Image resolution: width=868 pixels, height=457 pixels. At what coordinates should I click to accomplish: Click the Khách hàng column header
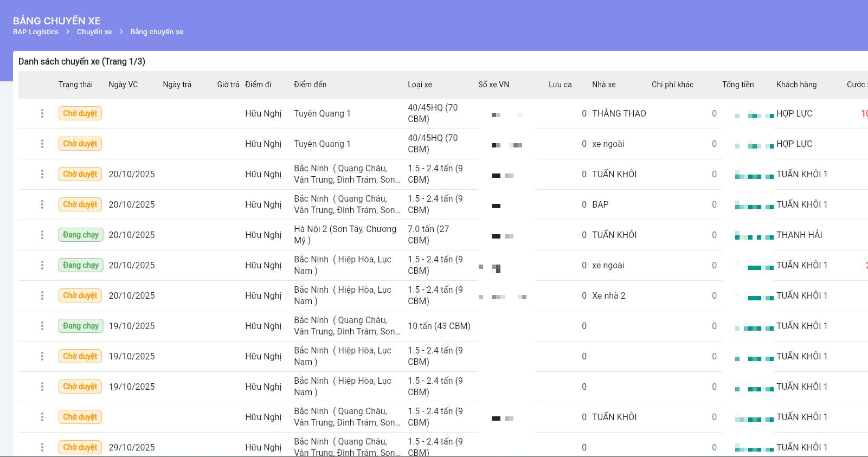pyautogui.click(x=796, y=85)
